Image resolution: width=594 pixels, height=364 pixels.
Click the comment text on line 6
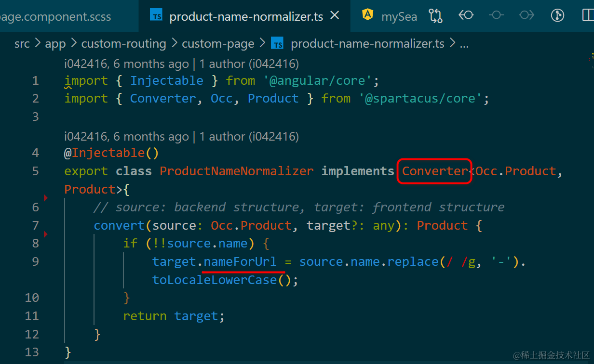tap(299, 207)
